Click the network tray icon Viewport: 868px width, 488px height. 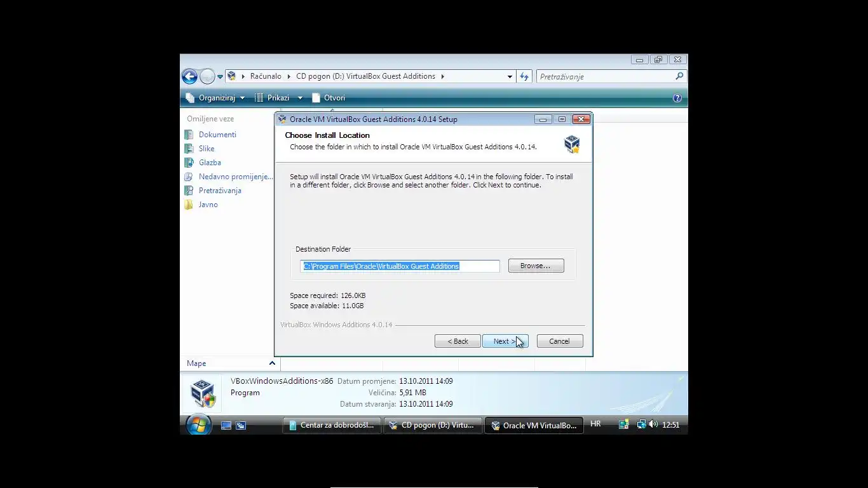(x=641, y=424)
